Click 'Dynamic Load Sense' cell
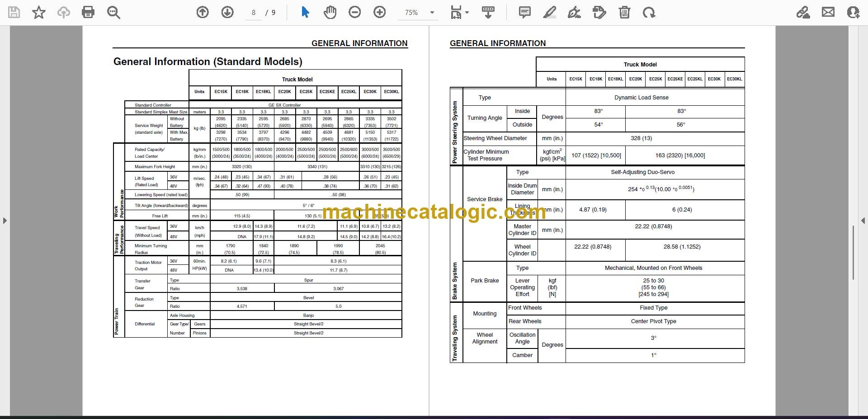868x419 pixels. coord(641,97)
